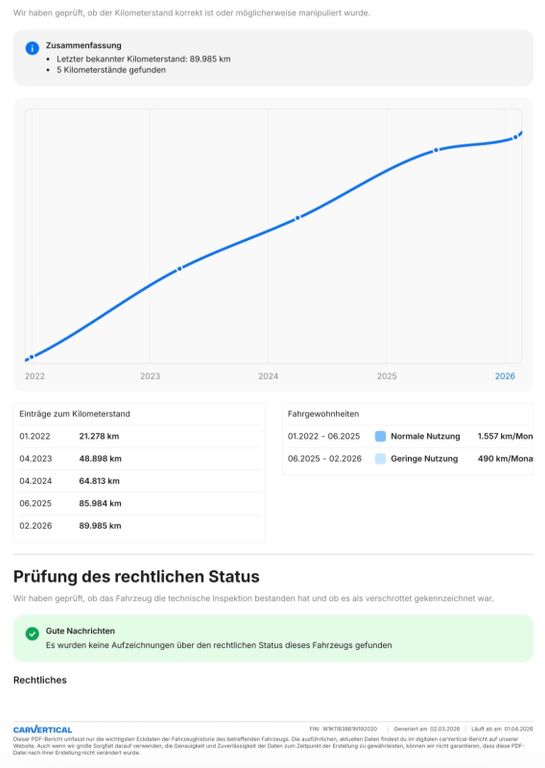
Task: Click the 04.2023 data point on the curve
Action: [x=179, y=268]
